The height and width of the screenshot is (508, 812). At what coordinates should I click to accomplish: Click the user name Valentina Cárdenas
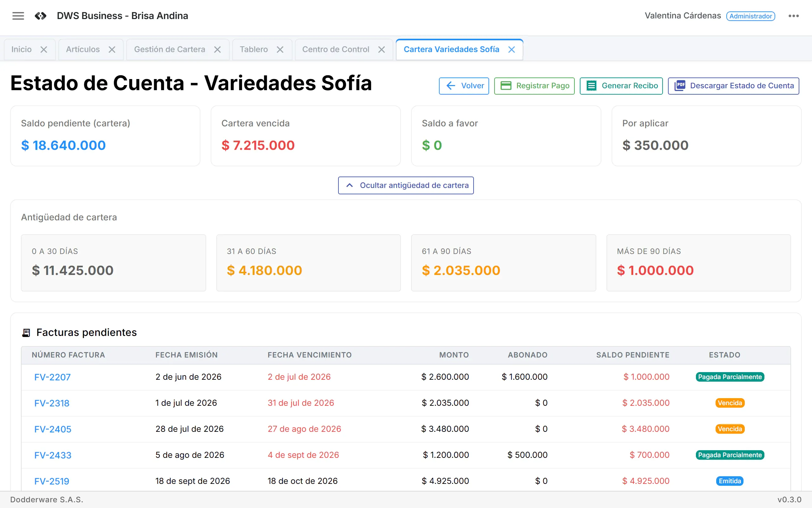(x=683, y=16)
